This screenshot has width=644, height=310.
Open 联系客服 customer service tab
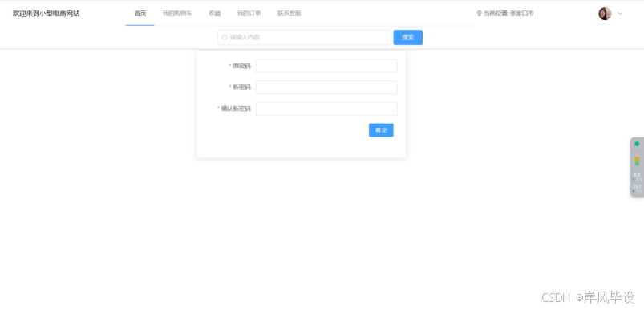tap(290, 14)
